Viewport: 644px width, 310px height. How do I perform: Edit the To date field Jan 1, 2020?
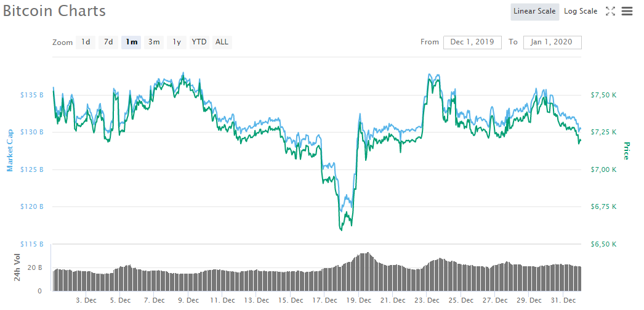coord(552,42)
